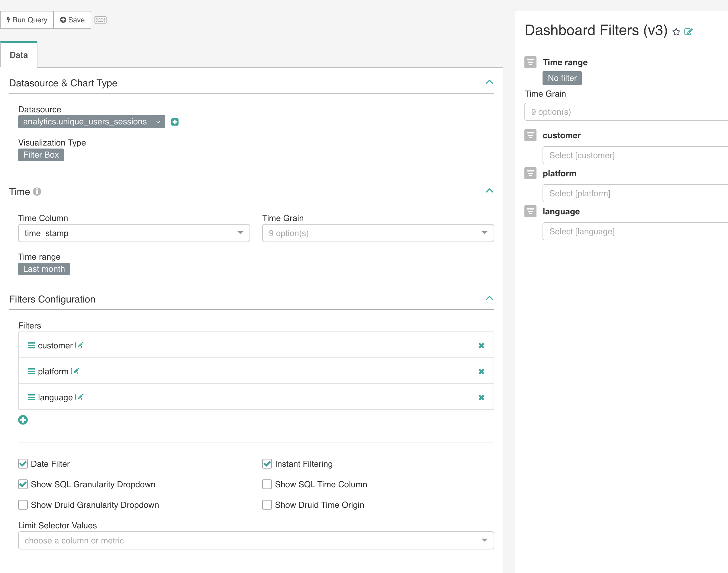This screenshot has width=728, height=573.
Task: Enable Show Druid Granularity Dropdown
Action: tap(23, 504)
